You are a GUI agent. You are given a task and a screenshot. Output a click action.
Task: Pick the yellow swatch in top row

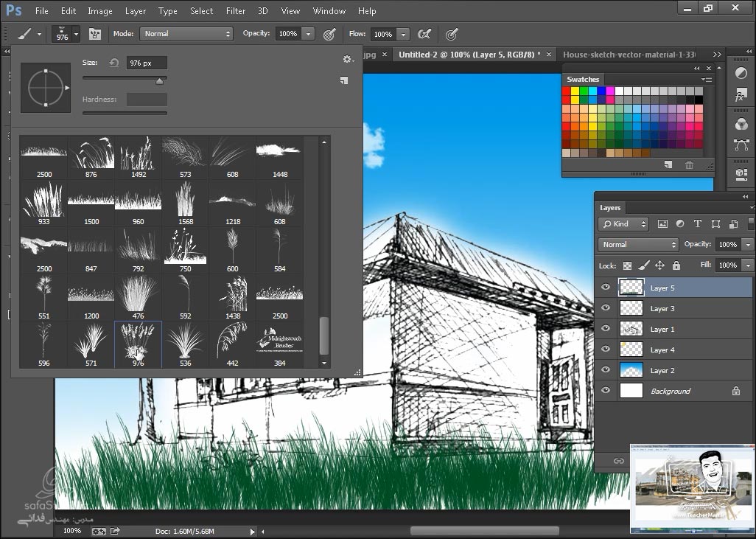click(x=575, y=91)
